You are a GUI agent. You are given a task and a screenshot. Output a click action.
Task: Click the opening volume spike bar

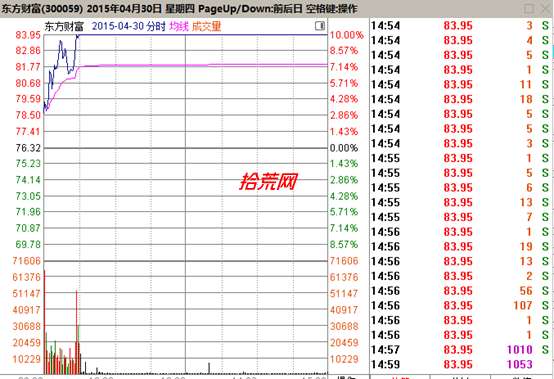(45, 321)
